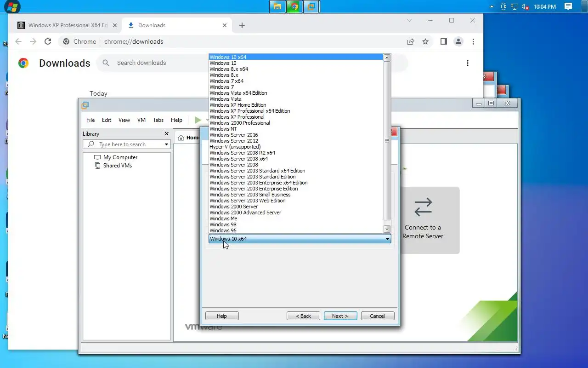The image size is (588, 368).
Task: Select Windows Vista x64 Edition option
Action: coord(296,93)
